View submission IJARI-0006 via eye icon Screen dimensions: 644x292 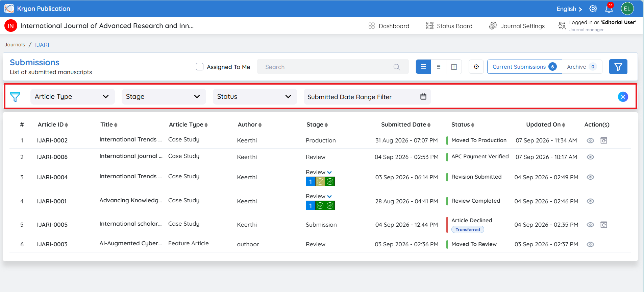(x=590, y=157)
